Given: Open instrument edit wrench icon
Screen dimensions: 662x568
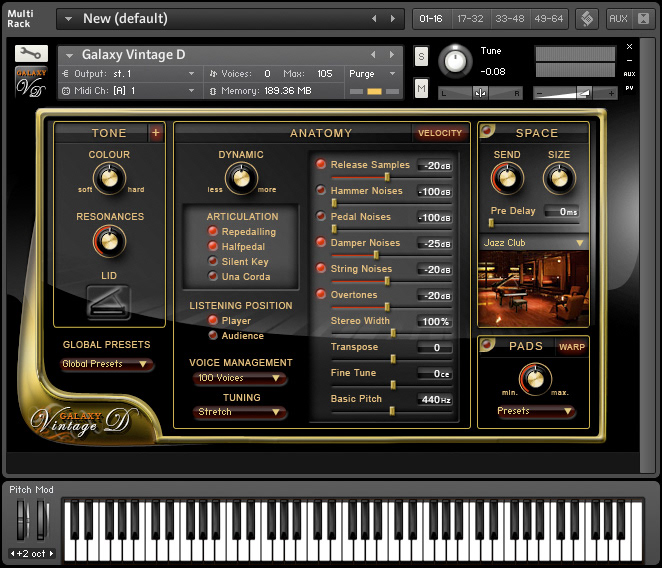Looking at the screenshot, I should pyautogui.click(x=31, y=53).
